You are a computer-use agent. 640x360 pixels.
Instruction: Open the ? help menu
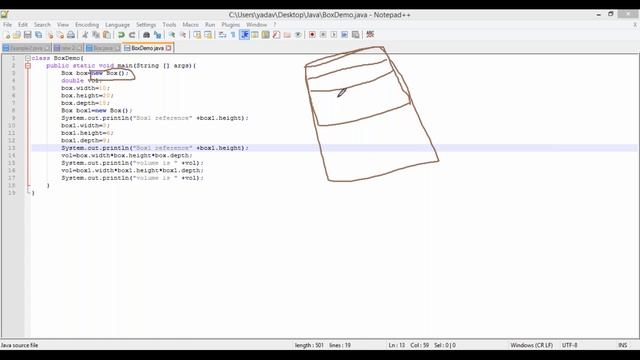click(275, 24)
